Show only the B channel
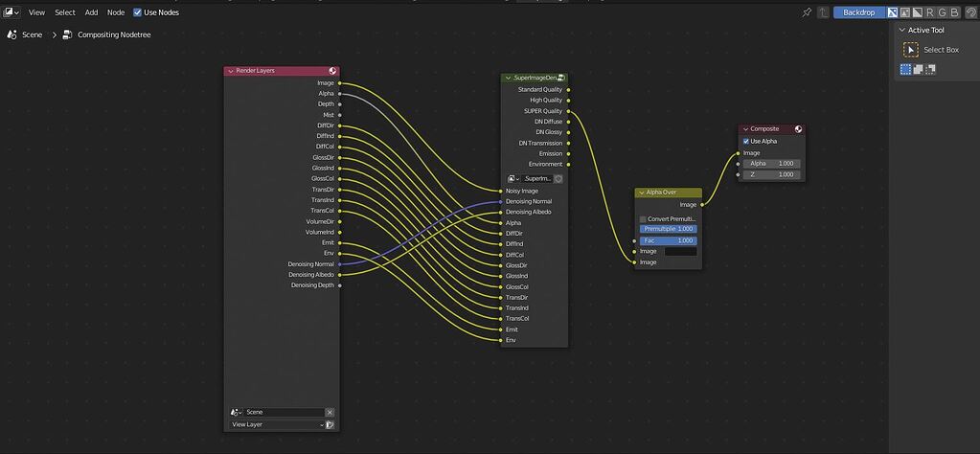The width and height of the screenshot is (980, 454). point(954,12)
